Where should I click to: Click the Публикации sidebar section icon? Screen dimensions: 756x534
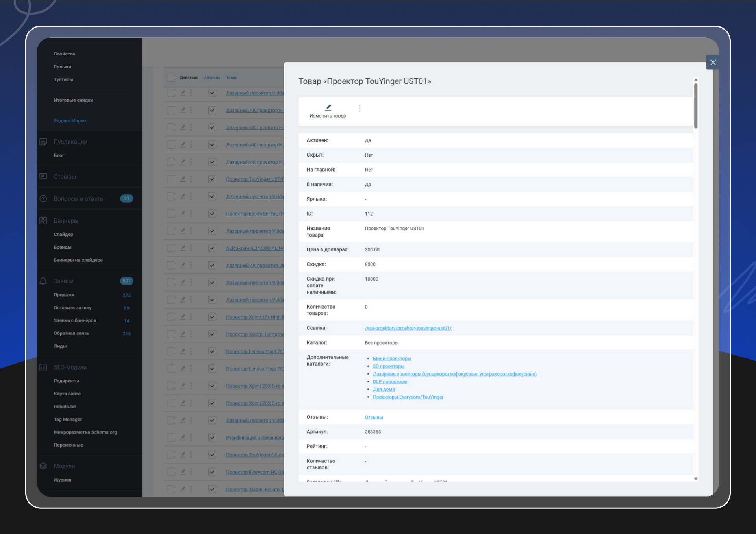click(x=43, y=142)
